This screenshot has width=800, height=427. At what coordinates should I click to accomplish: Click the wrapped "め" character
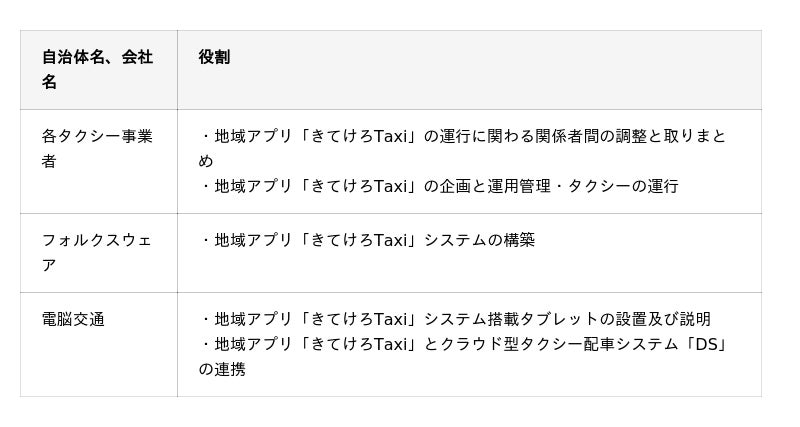206,161
